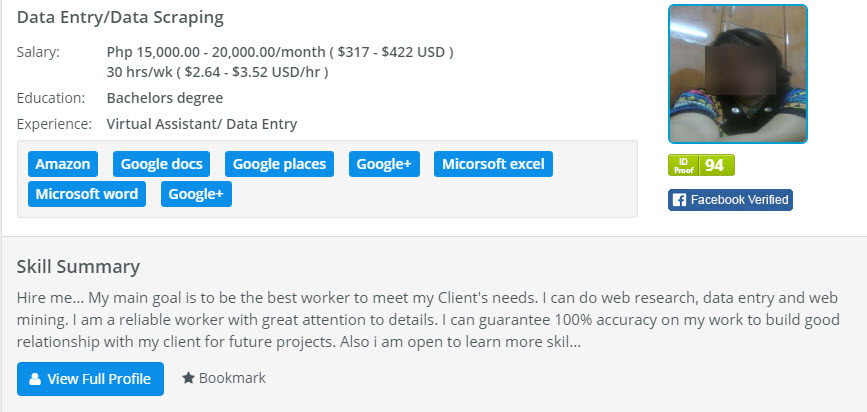Select the Google docs skill tag
Image resolution: width=867 pixels, height=412 pixels.
[162, 164]
